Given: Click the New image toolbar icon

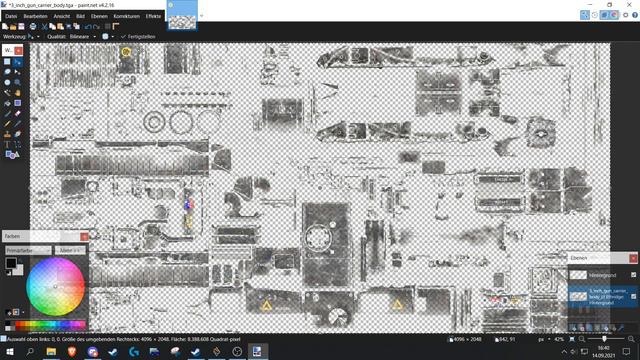Looking at the screenshot, I should tap(5, 27).
